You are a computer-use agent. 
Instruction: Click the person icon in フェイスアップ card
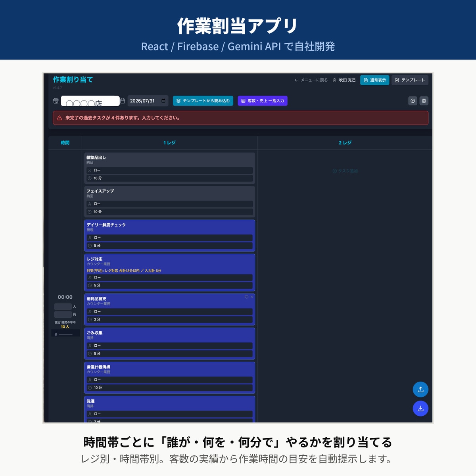(90, 204)
